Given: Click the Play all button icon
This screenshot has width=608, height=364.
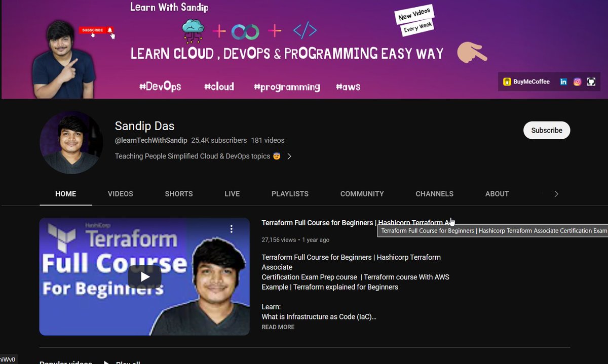Looking at the screenshot, I should (x=107, y=362).
